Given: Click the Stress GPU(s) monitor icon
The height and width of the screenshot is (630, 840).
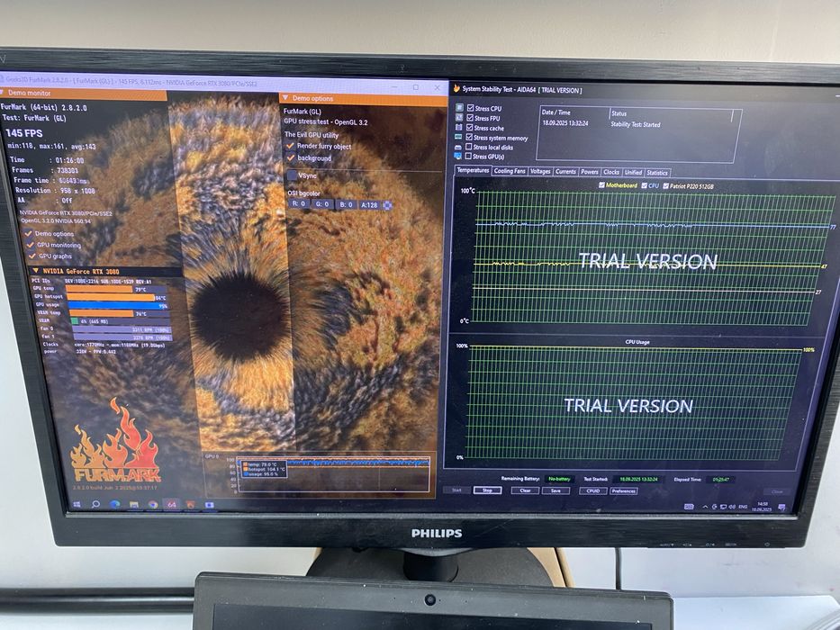Looking at the screenshot, I should pyautogui.click(x=458, y=157).
